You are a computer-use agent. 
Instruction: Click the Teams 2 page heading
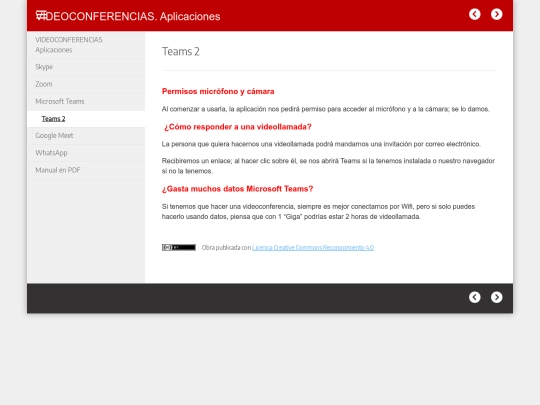point(181,51)
